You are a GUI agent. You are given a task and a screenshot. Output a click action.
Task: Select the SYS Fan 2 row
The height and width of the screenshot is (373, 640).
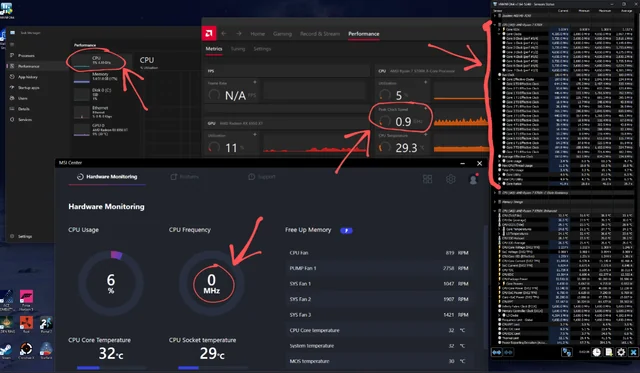pos(379,299)
